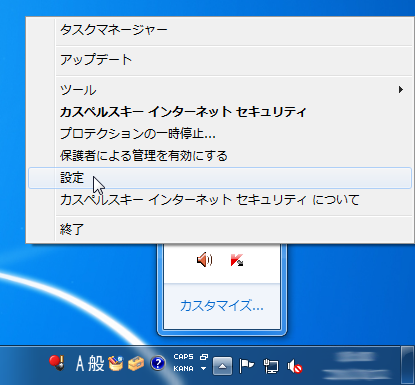415x385 pixels.
Task: Open the network connection tray icon
Action: 271,366
